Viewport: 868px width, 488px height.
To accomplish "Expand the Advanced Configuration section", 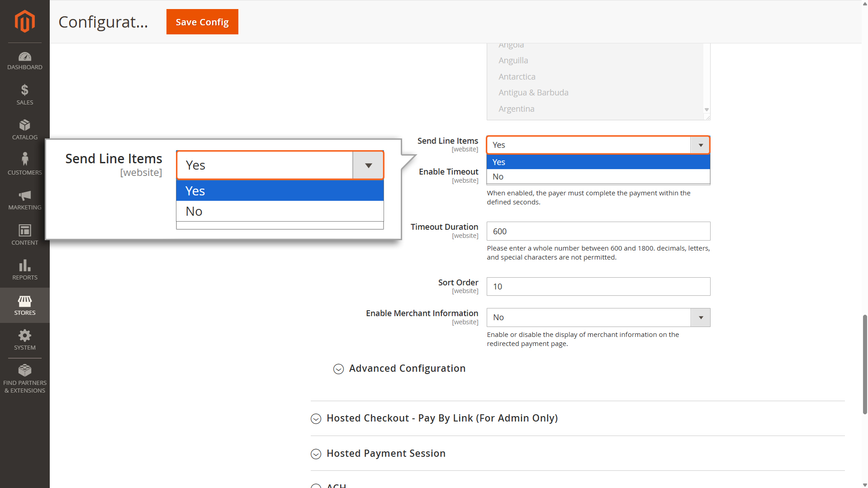I will tap(407, 369).
